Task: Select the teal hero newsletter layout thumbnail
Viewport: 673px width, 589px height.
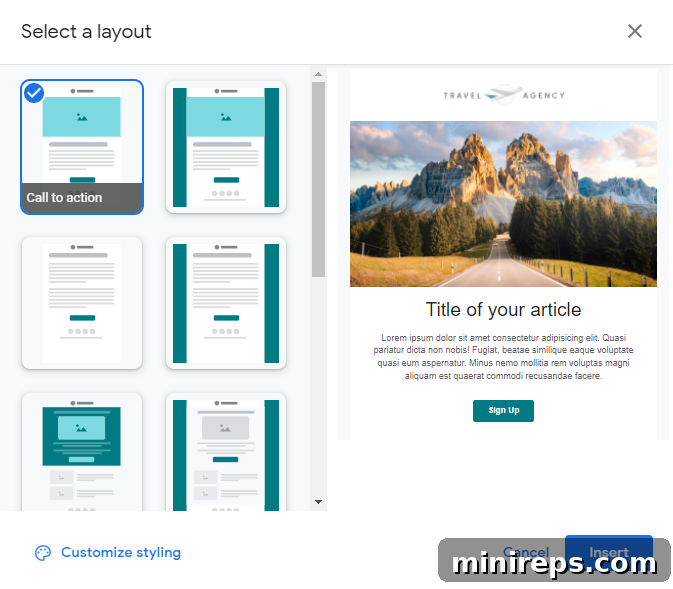Action: point(82,452)
